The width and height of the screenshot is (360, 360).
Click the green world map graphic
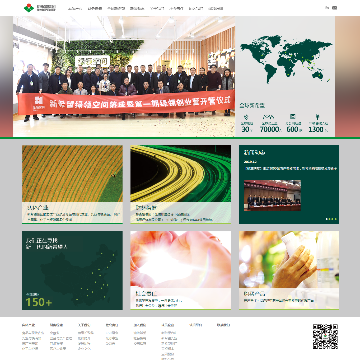286,59
